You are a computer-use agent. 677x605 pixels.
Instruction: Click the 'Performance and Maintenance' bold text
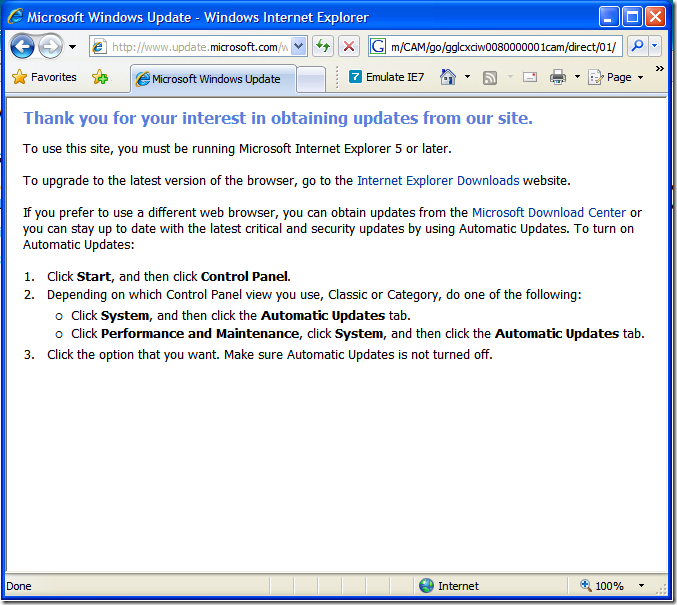pos(200,333)
